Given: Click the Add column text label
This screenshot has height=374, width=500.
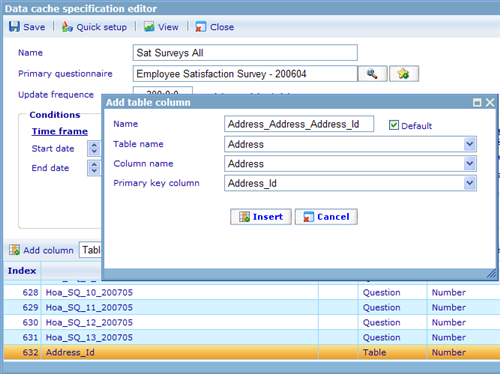Looking at the screenshot, I should 48,250.
